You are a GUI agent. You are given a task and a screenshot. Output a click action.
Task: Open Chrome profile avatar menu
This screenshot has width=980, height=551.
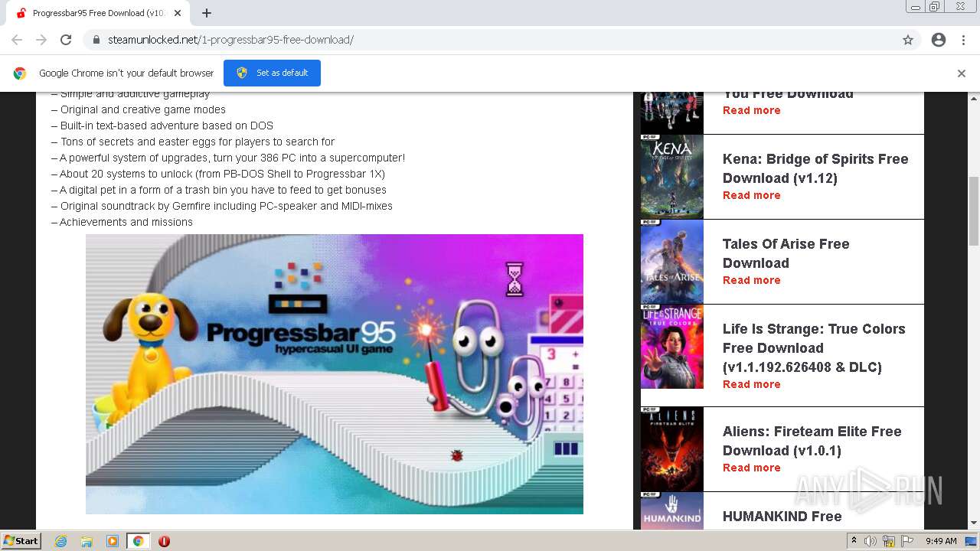939,40
